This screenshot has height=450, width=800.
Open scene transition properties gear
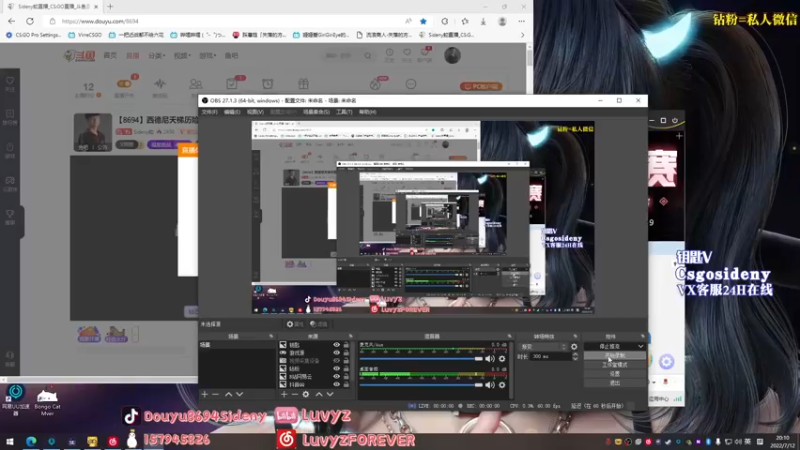tap(574, 346)
